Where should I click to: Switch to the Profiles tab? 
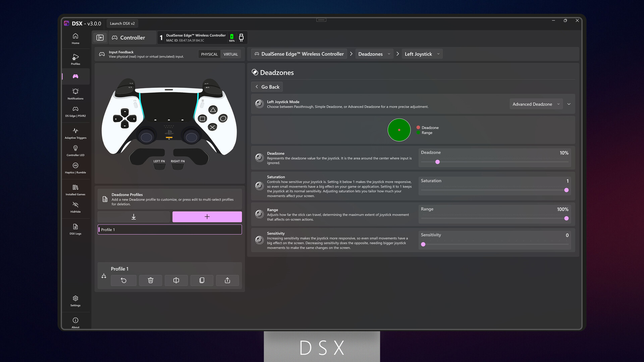(x=75, y=59)
